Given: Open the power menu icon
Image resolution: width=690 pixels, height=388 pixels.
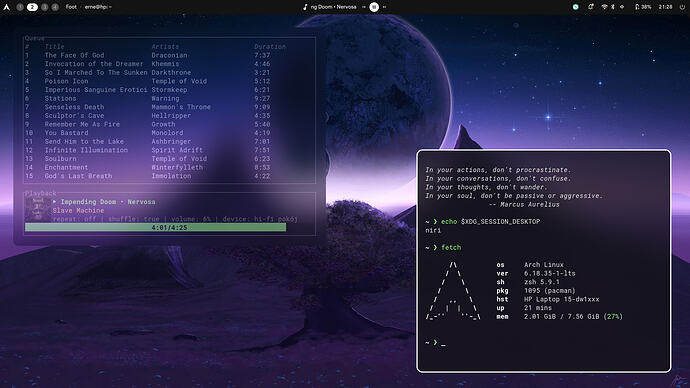Looking at the screenshot, I should coord(682,7).
